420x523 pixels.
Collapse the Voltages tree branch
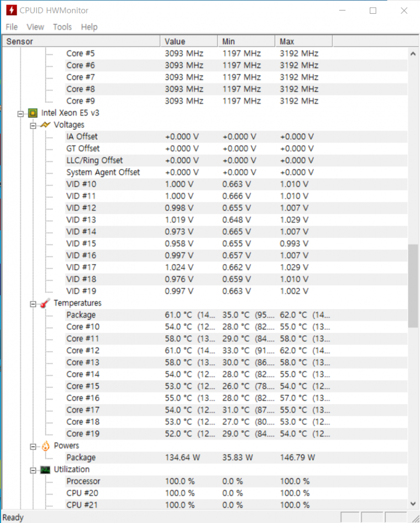point(33,125)
